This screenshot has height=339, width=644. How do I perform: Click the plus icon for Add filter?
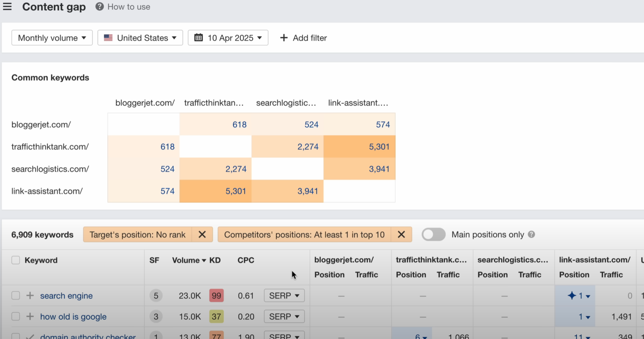[284, 38]
